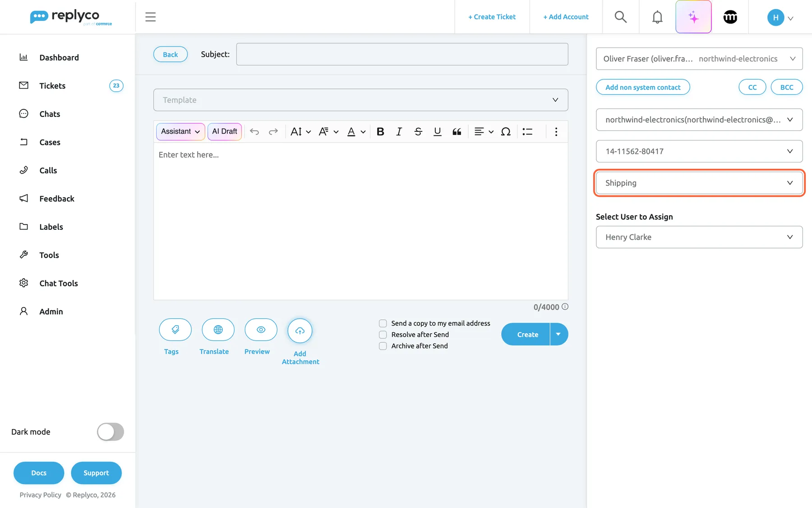Apply strikethrough formatting
The image size is (812, 508).
418,131
